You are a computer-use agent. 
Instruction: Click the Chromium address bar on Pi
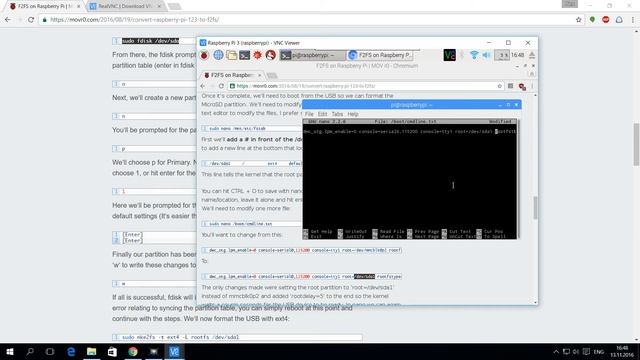[362, 86]
